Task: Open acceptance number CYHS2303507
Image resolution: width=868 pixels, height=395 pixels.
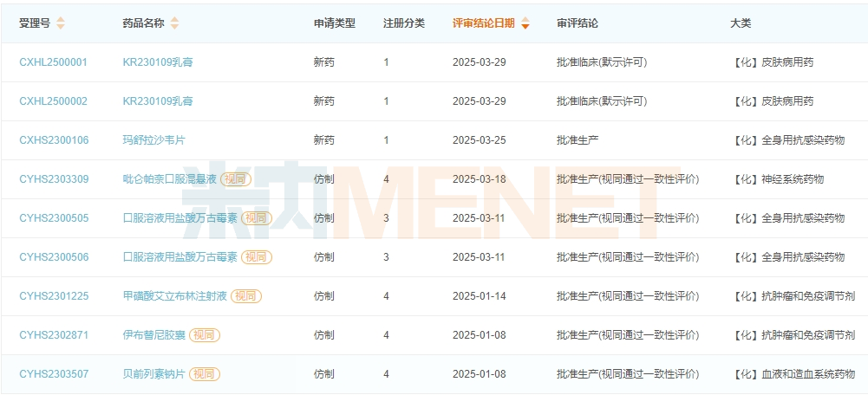Action: point(54,374)
